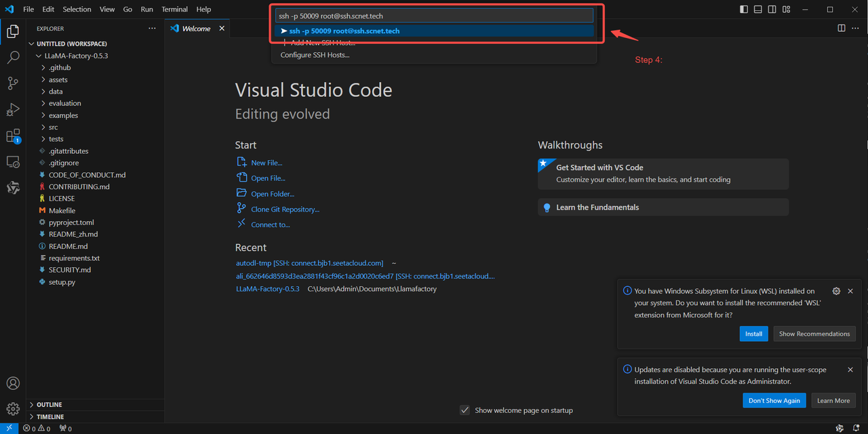
Task: Click the Accounts icon in activity bar
Action: pyautogui.click(x=13, y=384)
